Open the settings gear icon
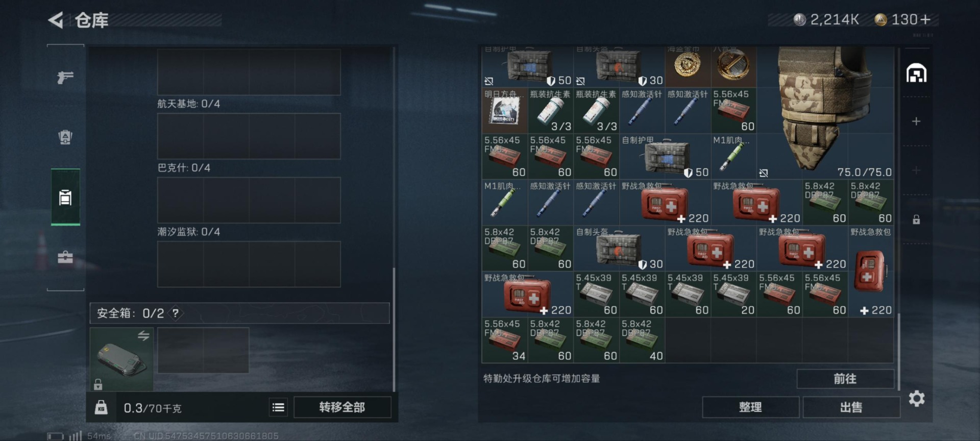The width and height of the screenshot is (980, 441). [917, 399]
